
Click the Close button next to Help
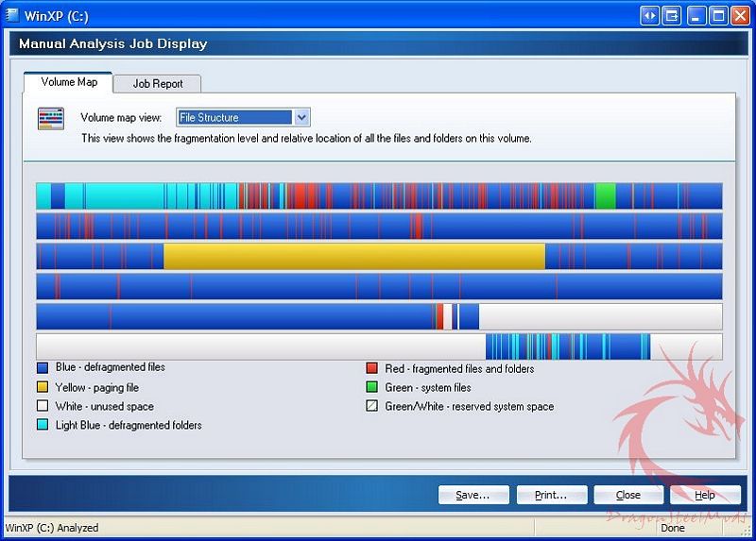tap(628, 495)
